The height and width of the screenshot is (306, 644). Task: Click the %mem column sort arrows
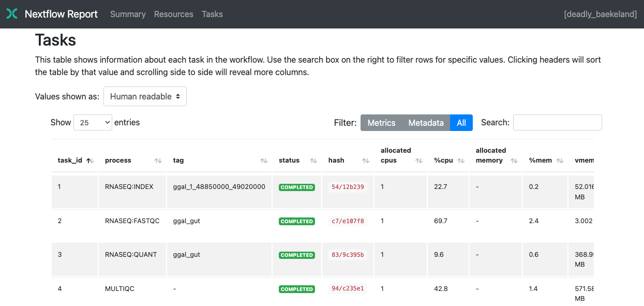pos(560,161)
